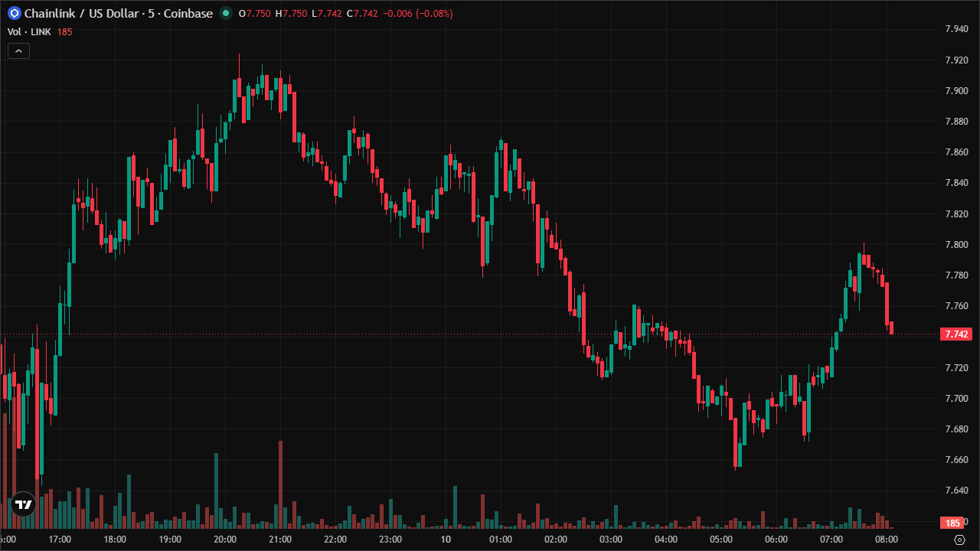
Task: Click the 7.820 price axis label
Action: (x=957, y=214)
